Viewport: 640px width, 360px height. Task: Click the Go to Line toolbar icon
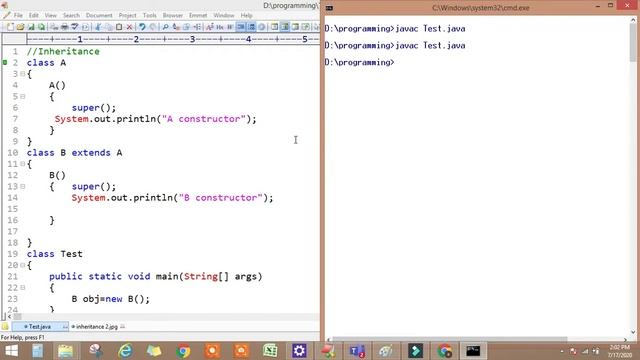(x=197, y=27)
